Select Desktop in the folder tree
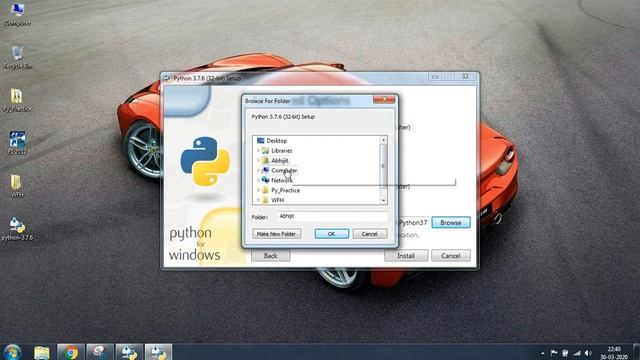 click(276, 140)
